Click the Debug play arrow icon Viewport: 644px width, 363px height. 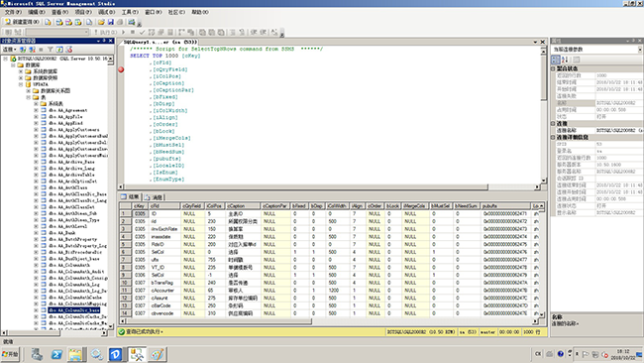coord(123,32)
